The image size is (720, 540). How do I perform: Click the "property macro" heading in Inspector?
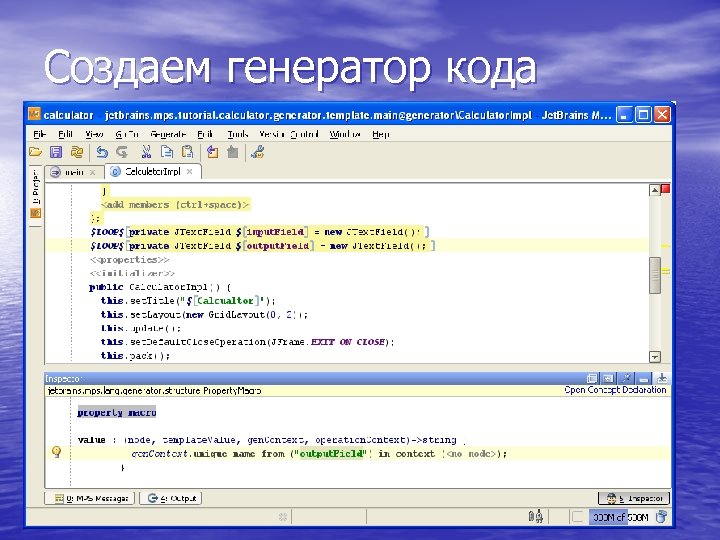point(117,412)
